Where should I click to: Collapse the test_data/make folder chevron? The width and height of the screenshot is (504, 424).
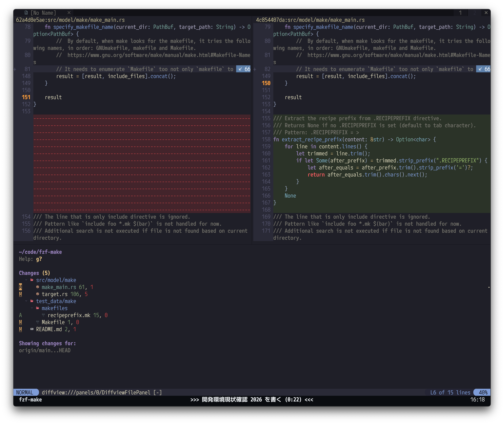[26, 301]
